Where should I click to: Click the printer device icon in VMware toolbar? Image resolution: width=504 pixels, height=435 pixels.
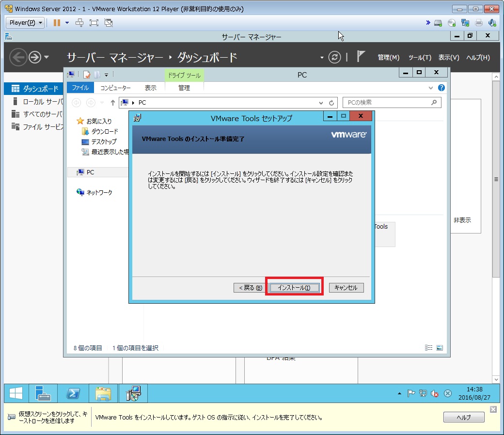(479, 23)
